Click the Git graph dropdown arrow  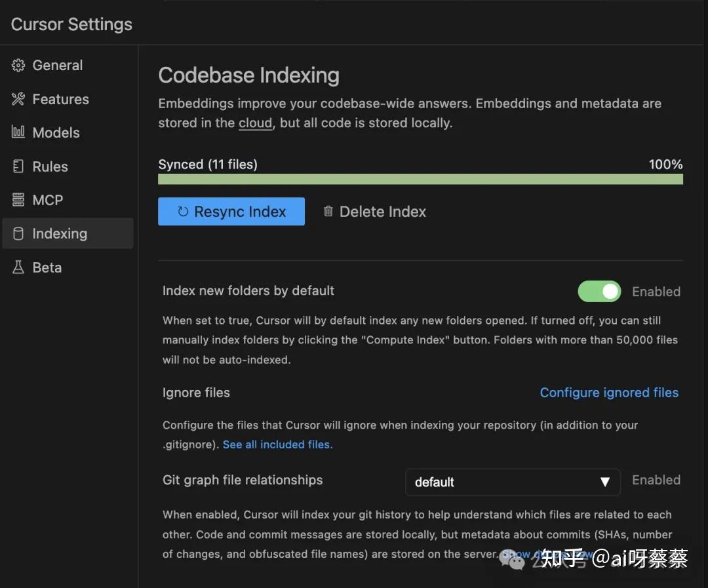(x=605, y=482)
